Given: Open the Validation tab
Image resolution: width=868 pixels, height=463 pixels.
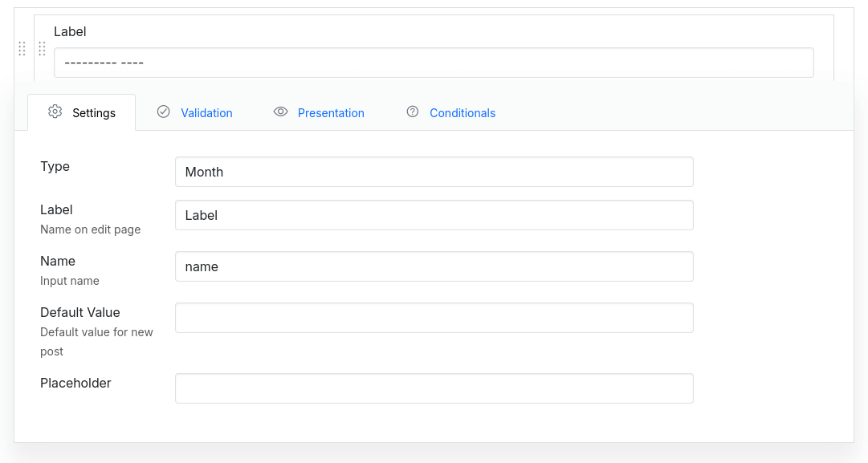Looking at the screenshot, I should click(206, 113).
